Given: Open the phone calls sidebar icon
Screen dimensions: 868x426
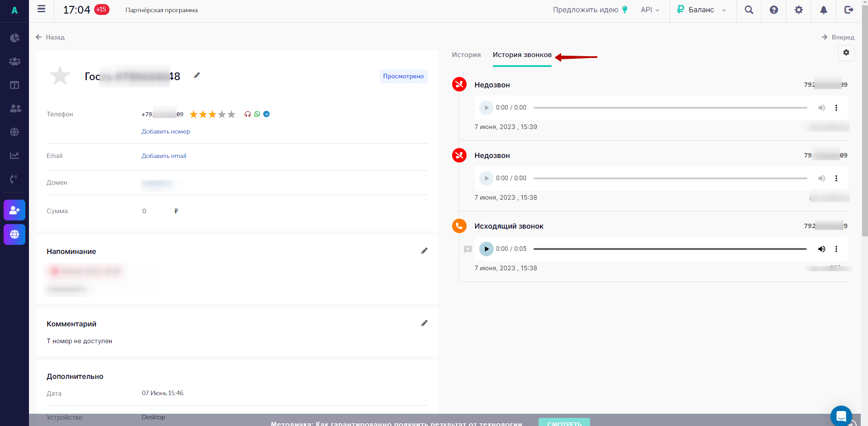Looking at the screenshot, I should [14, 179].
